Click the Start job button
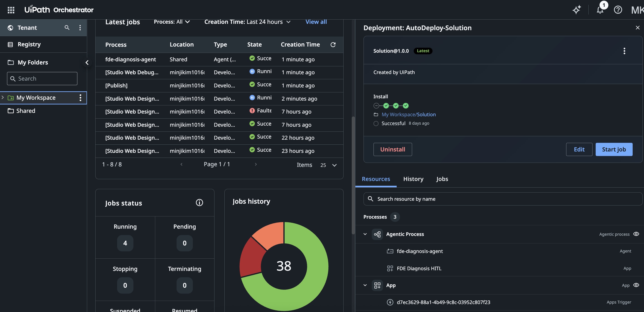The image size is (644, 312). tap(614, 149)
